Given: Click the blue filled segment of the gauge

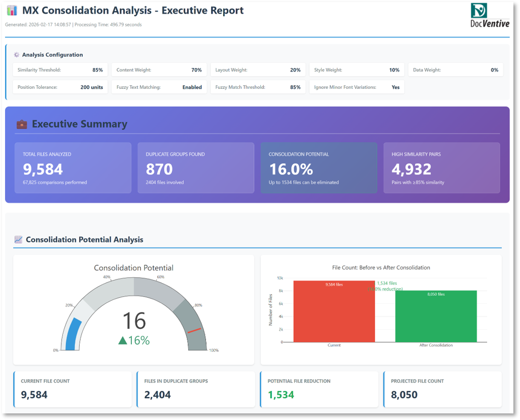Looking at the screenshot, I should click(x=72, y=334).
